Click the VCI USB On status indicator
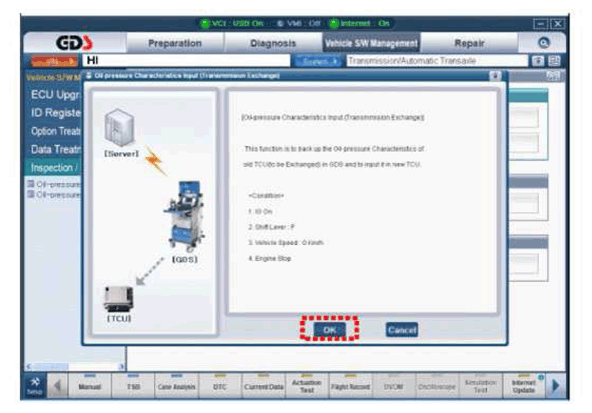 point(231,23)
